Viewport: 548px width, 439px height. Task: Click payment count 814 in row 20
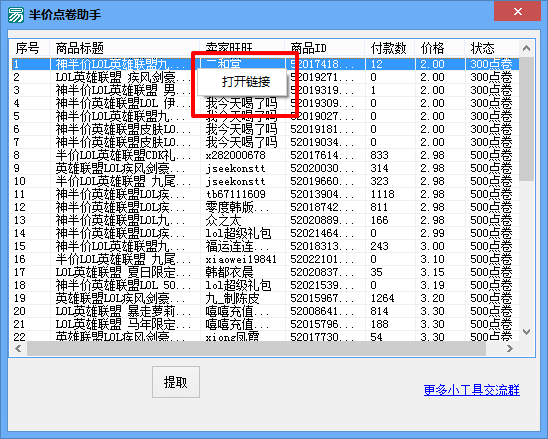pyautogui.click(x=380, y=311)
